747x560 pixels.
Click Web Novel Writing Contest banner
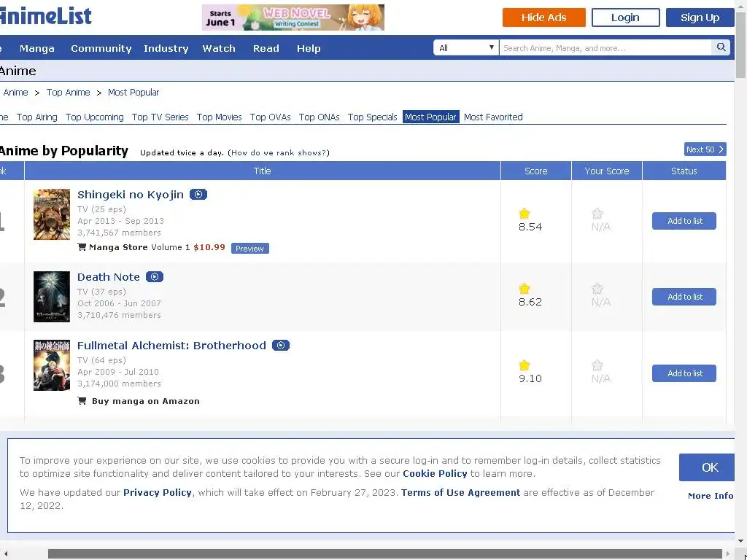click(293, 17)
